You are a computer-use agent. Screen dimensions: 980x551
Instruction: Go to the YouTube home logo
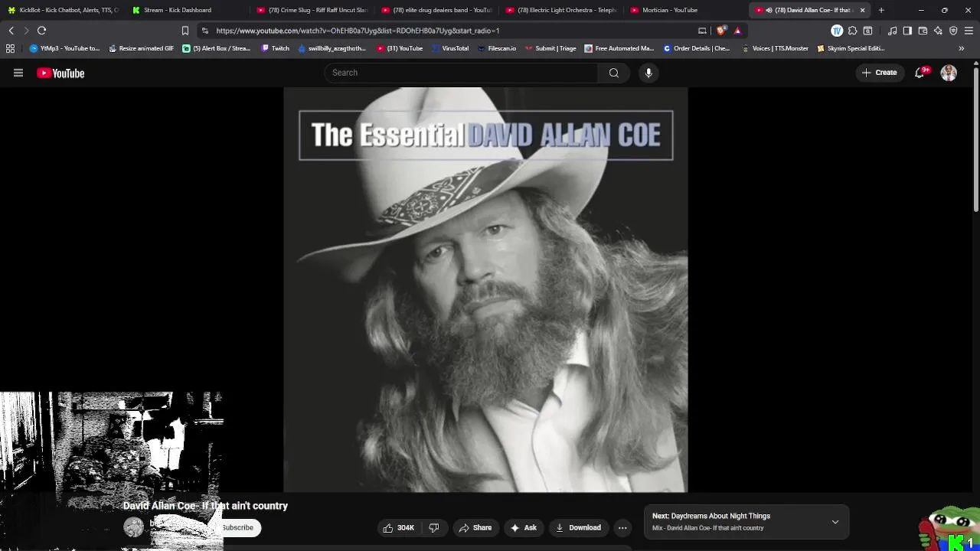(x=60, y=73)
